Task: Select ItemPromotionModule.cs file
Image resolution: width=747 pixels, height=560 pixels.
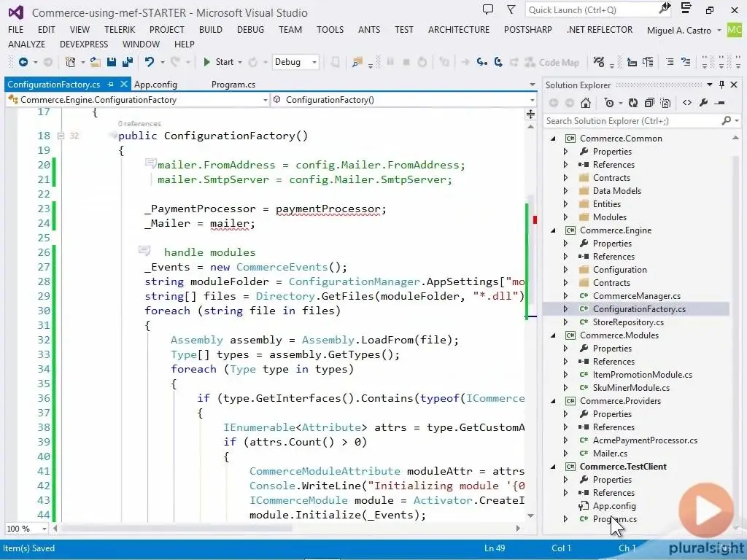Action: coord(642,375)
